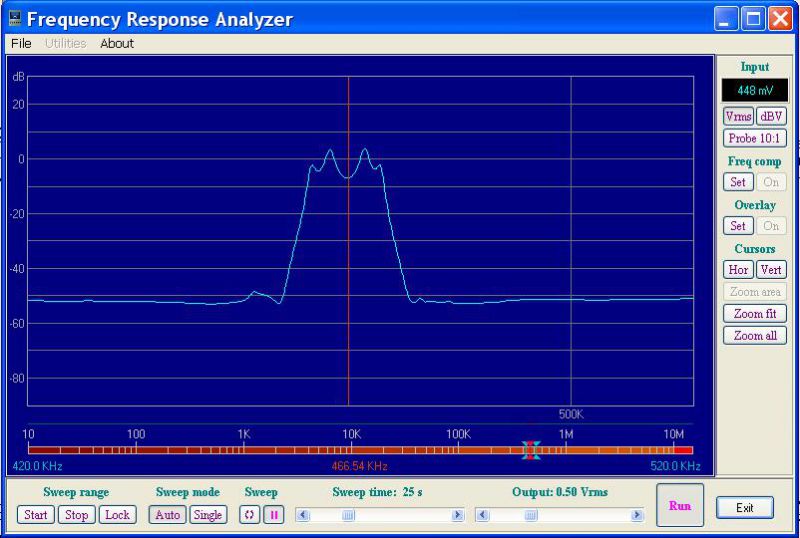Click the application icon in title bar
800x538 pixels.
(x=16, y=19)
